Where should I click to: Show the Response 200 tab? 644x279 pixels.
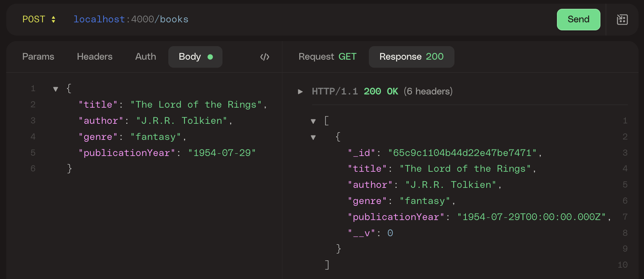pos(411,57)
